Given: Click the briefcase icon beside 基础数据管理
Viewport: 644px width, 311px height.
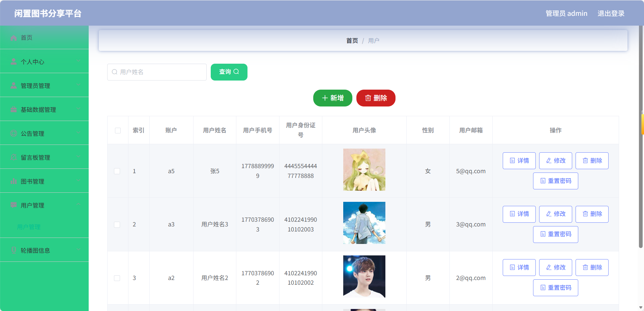Looking at the screenshot, I should click(13, 110).
